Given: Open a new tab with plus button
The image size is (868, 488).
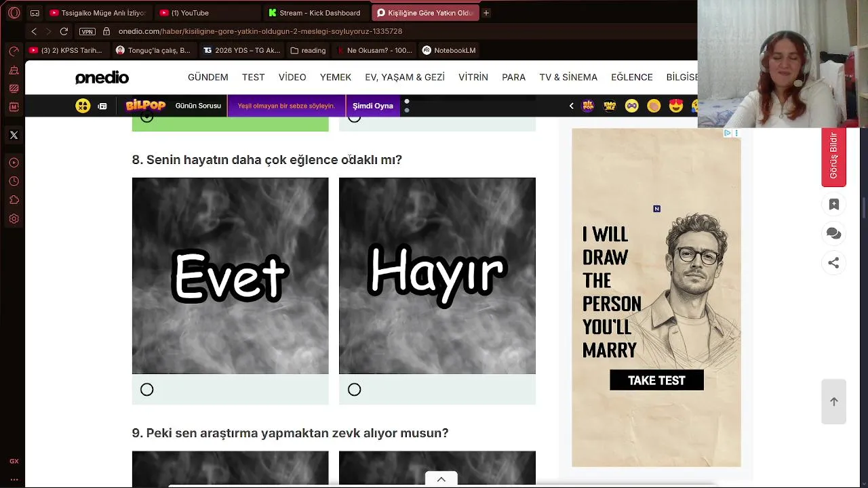Looking at the screenshot, I should (486, 13).
